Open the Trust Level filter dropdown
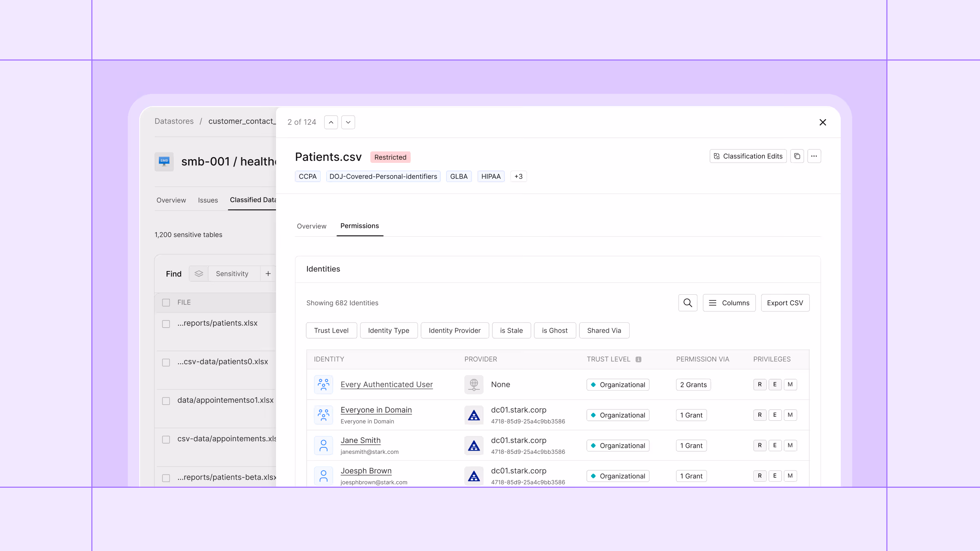980x551 pixels. [331, 331]
